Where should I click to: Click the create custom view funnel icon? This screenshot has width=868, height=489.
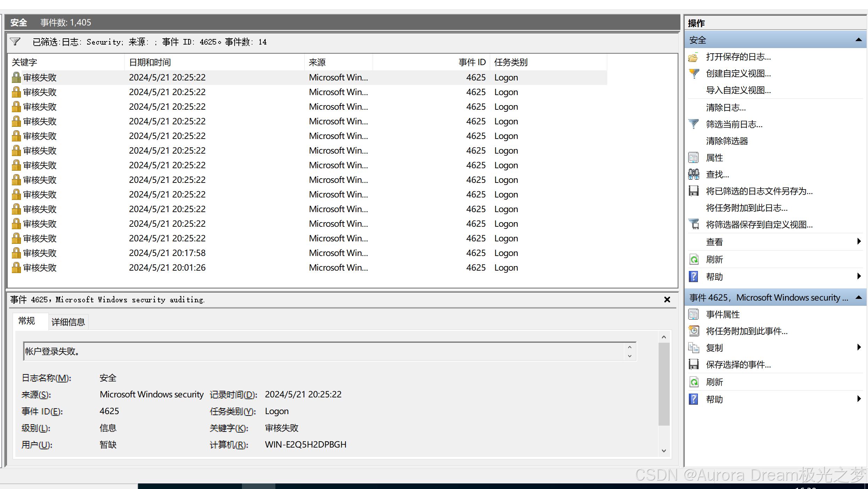click(693, 73)
